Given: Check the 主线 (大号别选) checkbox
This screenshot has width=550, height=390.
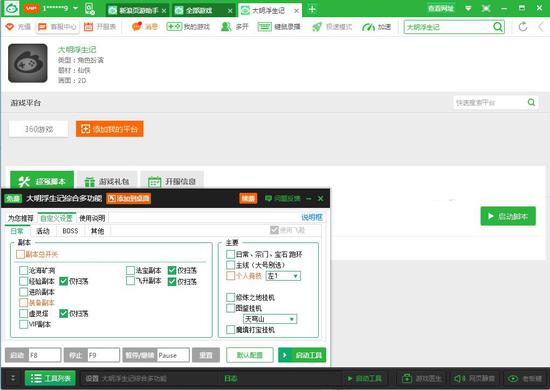Looking at the screenshot, I should [230, 265].
